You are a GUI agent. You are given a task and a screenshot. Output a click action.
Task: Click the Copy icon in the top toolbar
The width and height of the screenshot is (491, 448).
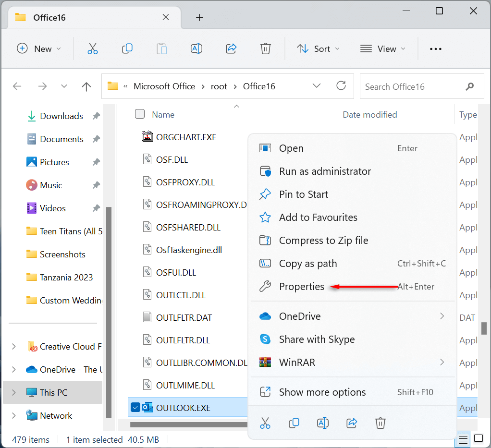(127, 48)
